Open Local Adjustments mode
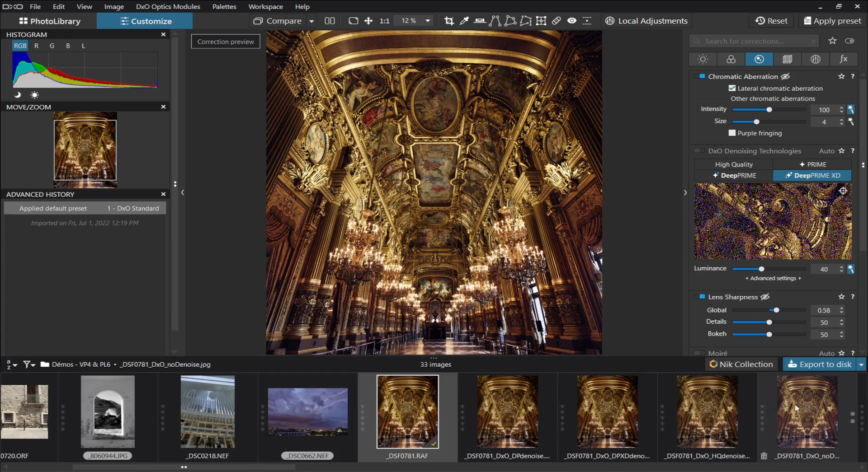This screenshot has height=472, width=868. click(x=646, y=21)
